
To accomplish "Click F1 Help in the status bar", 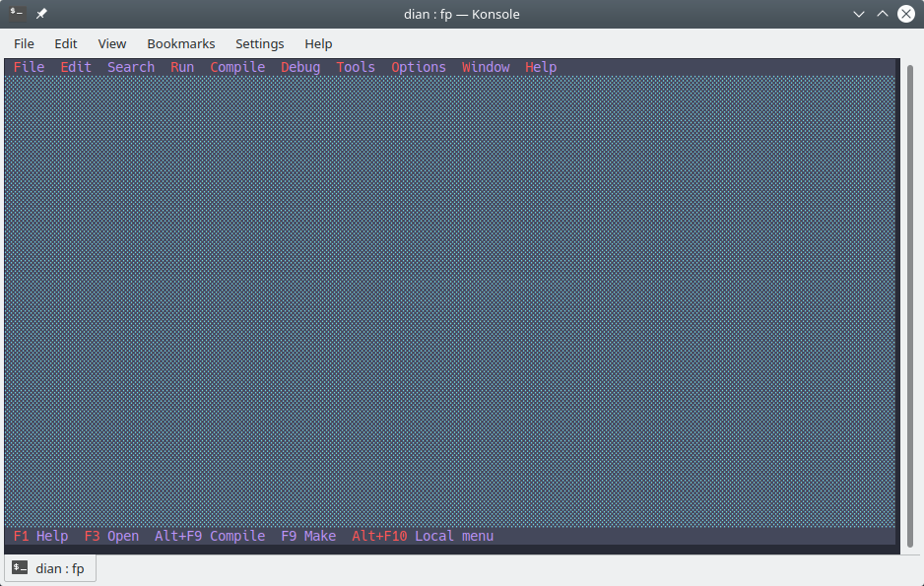I will click(x=39, y=536).
